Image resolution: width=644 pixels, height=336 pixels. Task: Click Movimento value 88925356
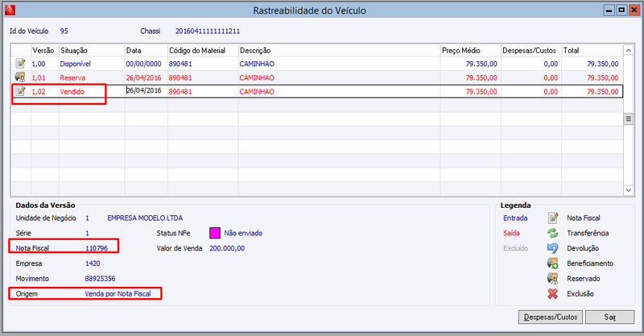[x=100, y=279]
